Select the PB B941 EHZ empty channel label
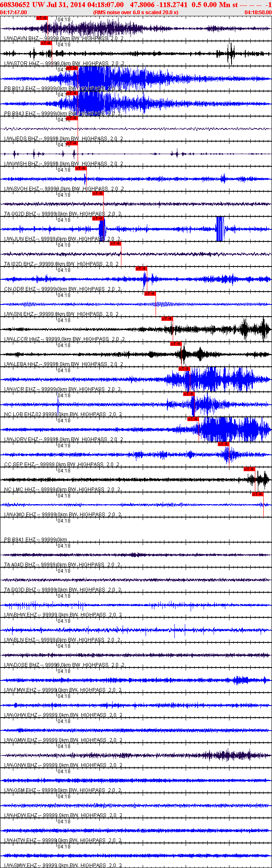The width and height of the screenshot is (272, 868). [x=35, y=540]
